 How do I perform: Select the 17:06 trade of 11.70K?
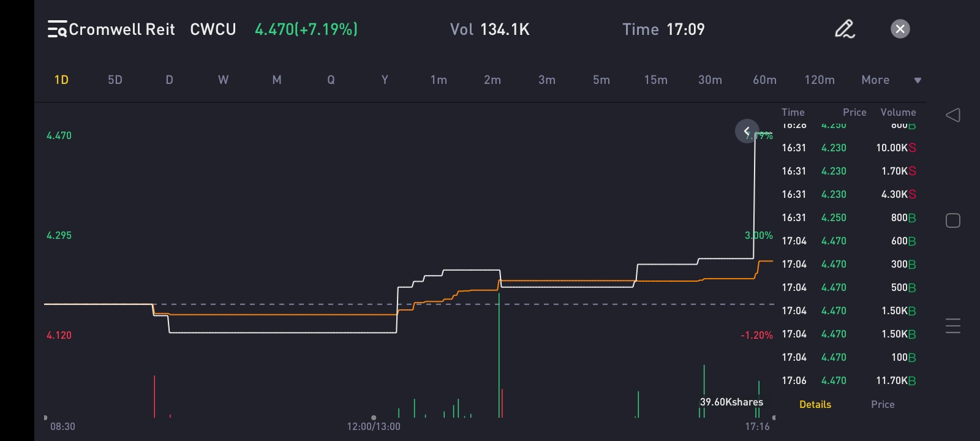click(x=849, y=380)
